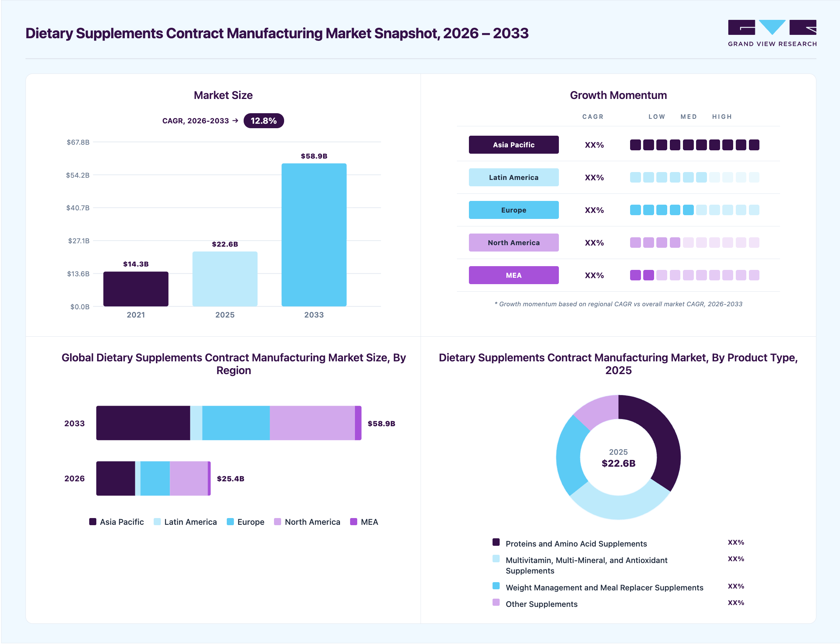The width and height of the screenshot is (840, 644).
Task: Click the $58.9B label above the 2033 column
Action: pyautogui.click(x=314, y=156)
